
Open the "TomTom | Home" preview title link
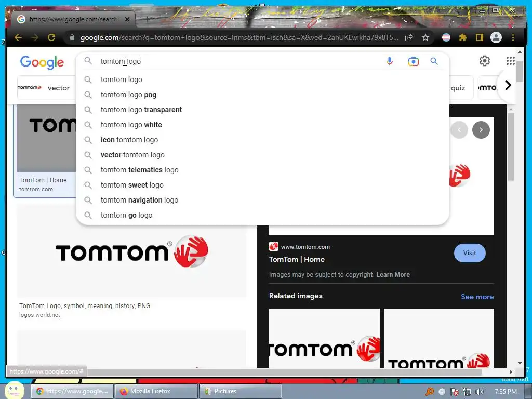pos(297,260)
